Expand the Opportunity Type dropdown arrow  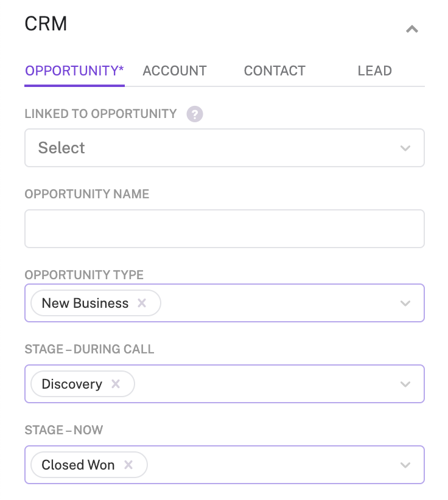(x=405, y=303)
